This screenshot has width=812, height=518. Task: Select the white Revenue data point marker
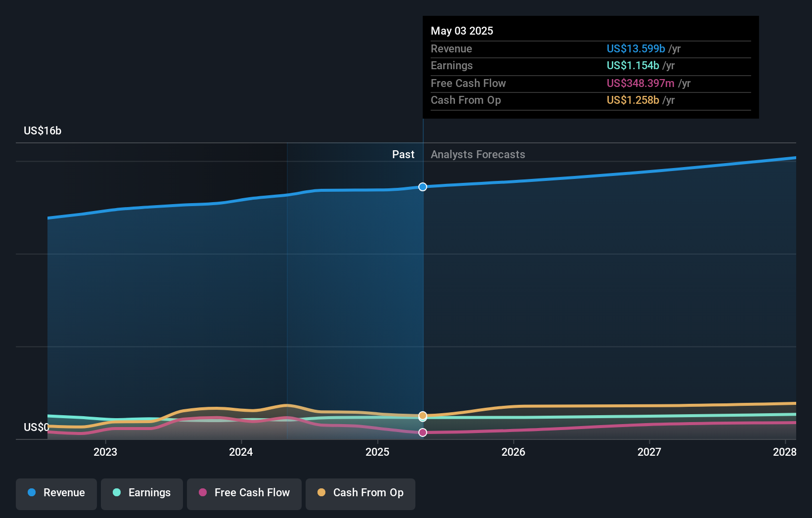click(423, 187)
